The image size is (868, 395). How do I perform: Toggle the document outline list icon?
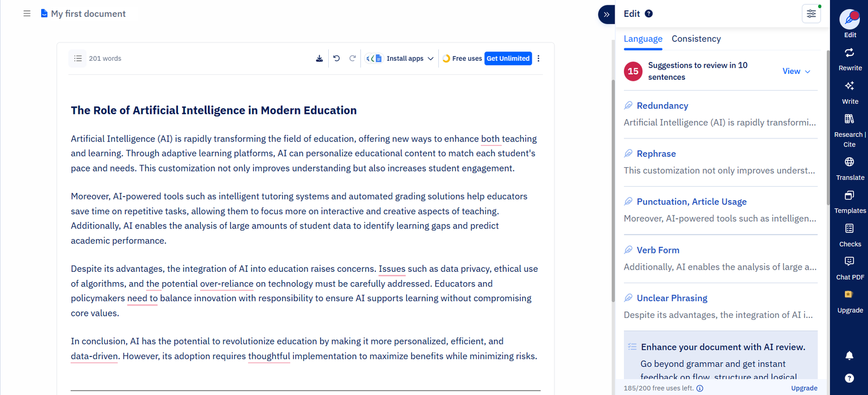(x=78, y=59)
